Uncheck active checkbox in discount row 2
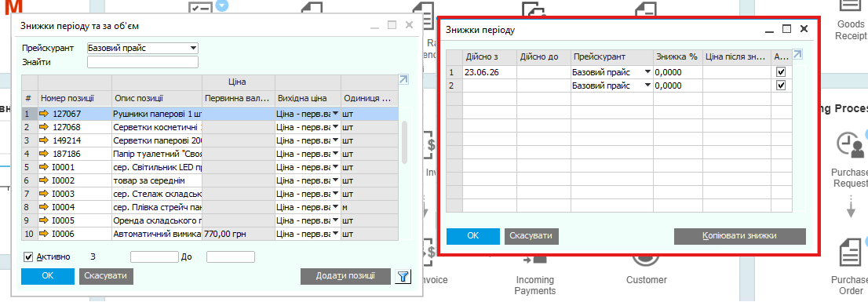This screenshot has width=868, height=302. pyautogui.click(x=781, y=86)
